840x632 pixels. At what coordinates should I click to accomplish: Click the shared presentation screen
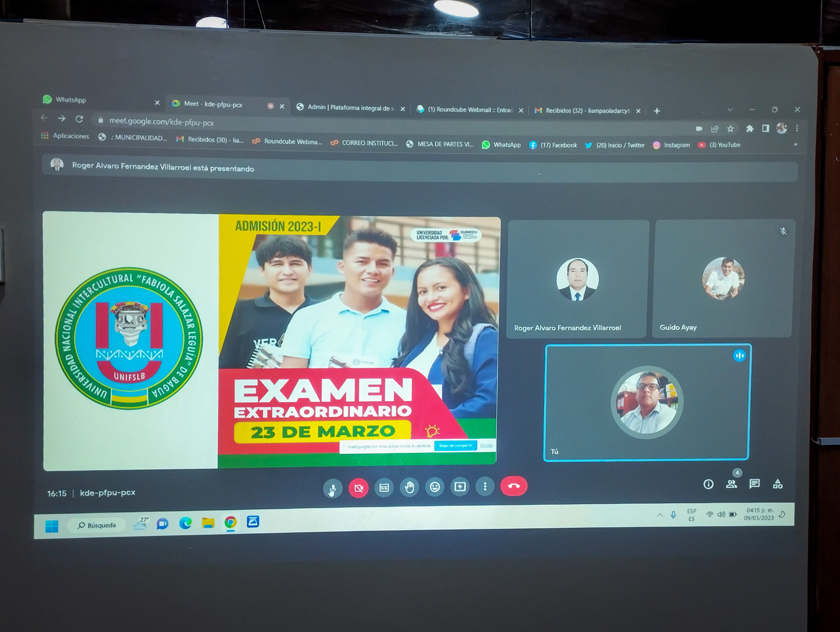point(271,341)
